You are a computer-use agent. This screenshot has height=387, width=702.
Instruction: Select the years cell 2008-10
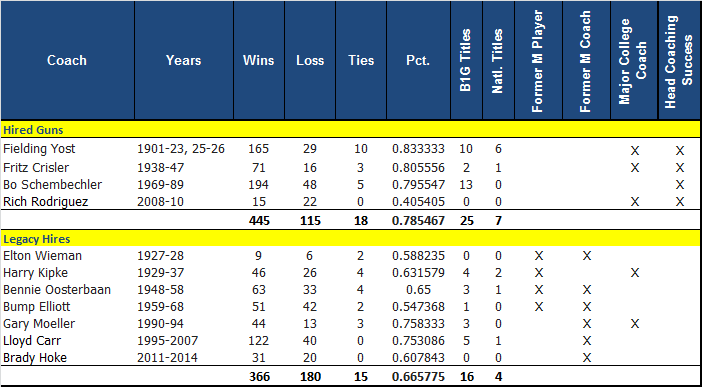coord(160,202)
